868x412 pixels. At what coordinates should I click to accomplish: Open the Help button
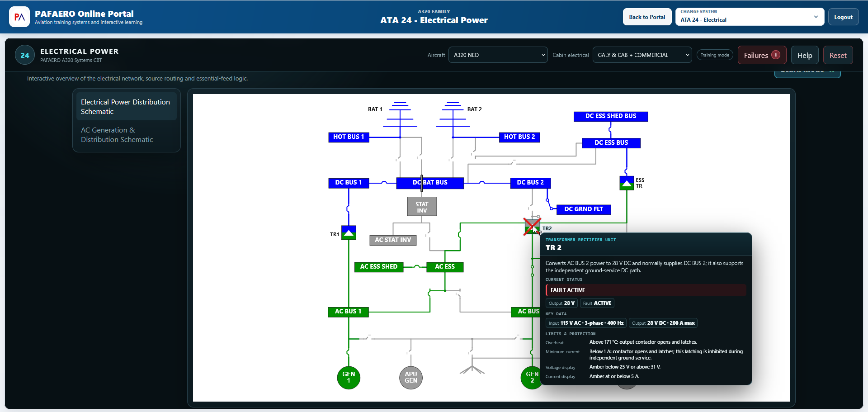tap(805, 55)
